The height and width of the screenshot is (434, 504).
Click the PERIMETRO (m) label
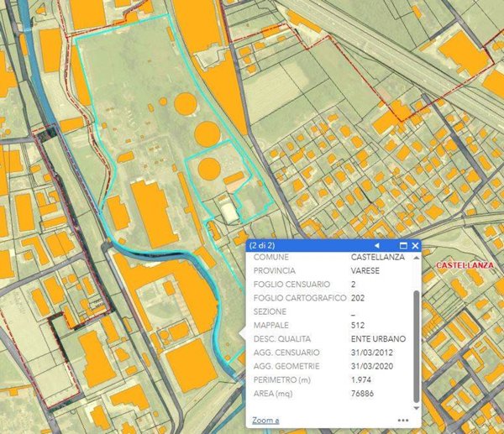click(282, 380)
